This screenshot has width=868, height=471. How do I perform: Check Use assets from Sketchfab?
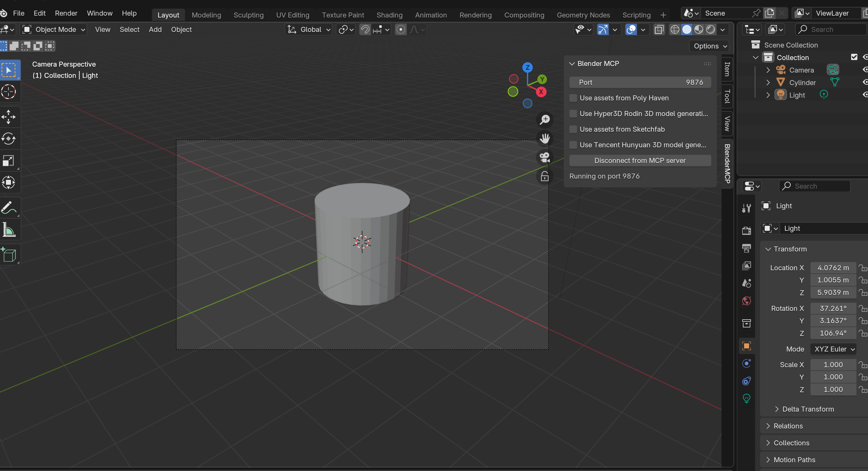click(x=573, y=129)
